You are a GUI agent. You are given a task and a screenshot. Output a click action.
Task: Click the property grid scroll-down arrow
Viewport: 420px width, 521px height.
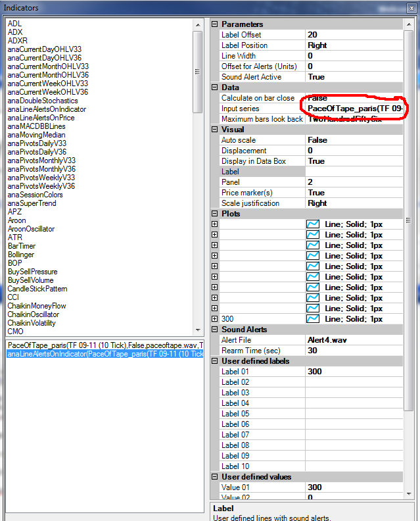coord(409,494)
